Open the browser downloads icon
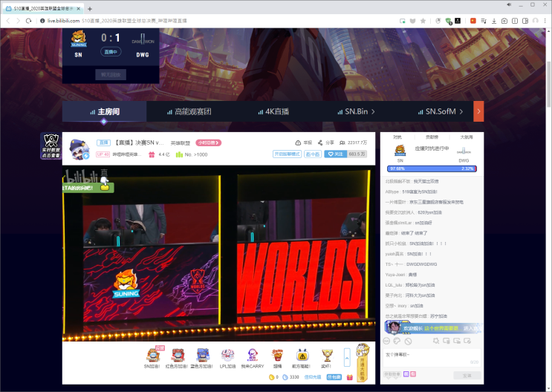The height and width of the screenshot is (392, 552). (x=494, y=21)
